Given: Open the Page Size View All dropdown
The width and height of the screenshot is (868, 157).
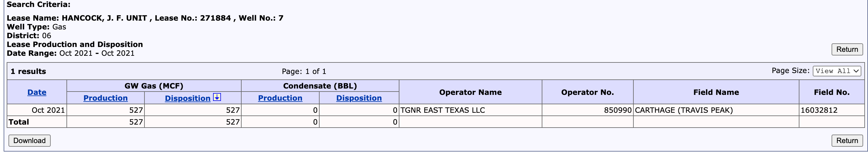Looking at the screenshot, I should click(837, 71).
